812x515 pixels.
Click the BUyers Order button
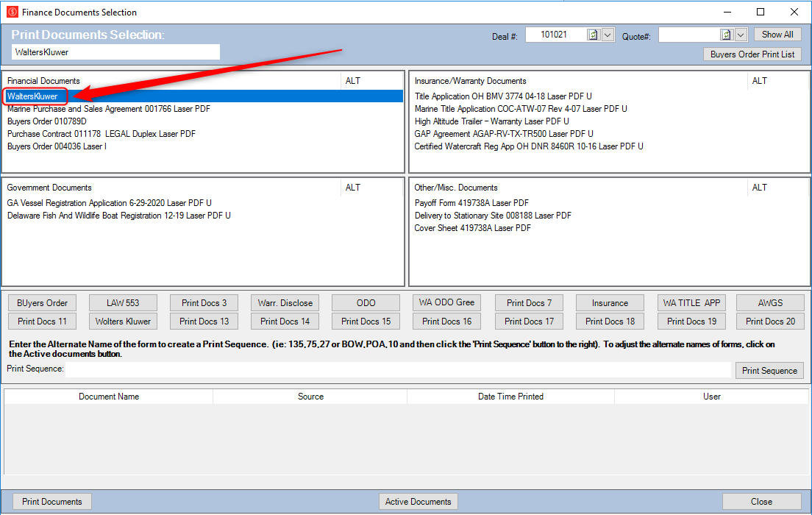42,302
